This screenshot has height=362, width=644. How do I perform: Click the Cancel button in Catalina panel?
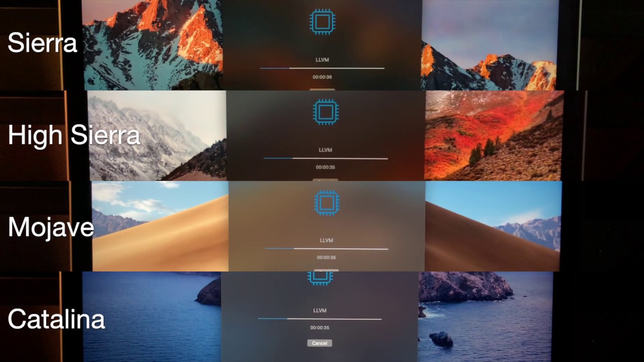point(319,343)
